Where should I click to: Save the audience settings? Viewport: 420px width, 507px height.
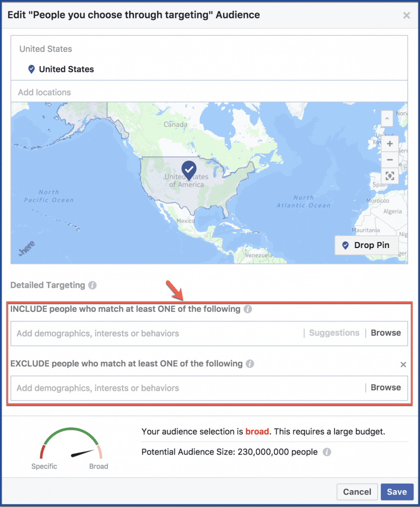click(397, 492)
